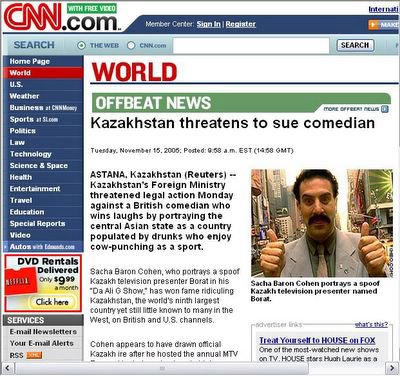Open Your E-mail Alerts link
400x376 pixels.
coord(42,343)
